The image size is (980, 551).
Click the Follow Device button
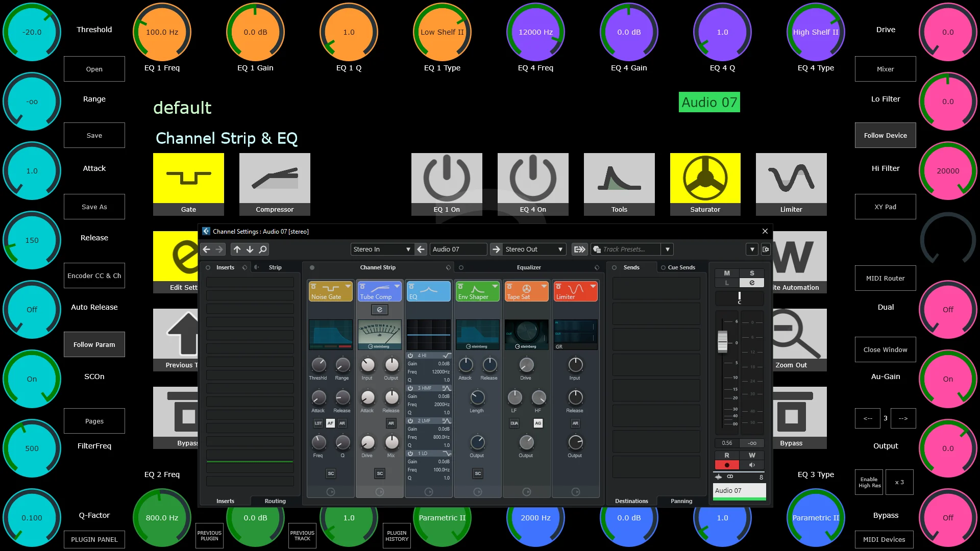[x=886, y=135]
